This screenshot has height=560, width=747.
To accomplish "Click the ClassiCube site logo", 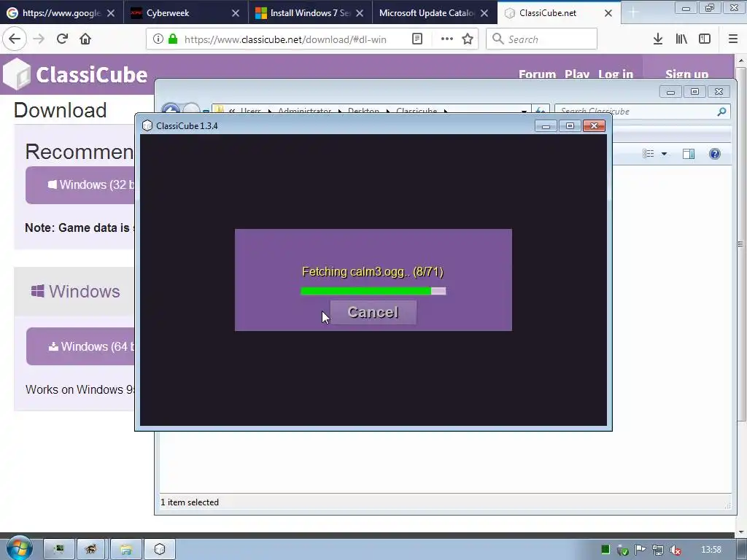I will (75, 74).
